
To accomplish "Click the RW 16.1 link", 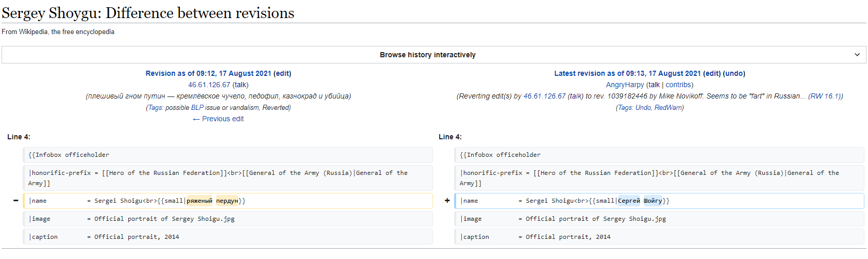I will pyautogui.click(x=824, y=96).
